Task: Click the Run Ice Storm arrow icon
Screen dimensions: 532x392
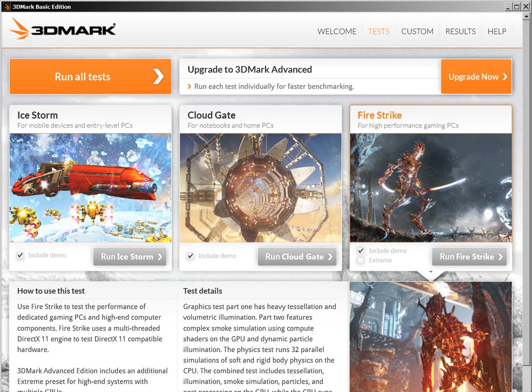Action: tap(160, 257)
